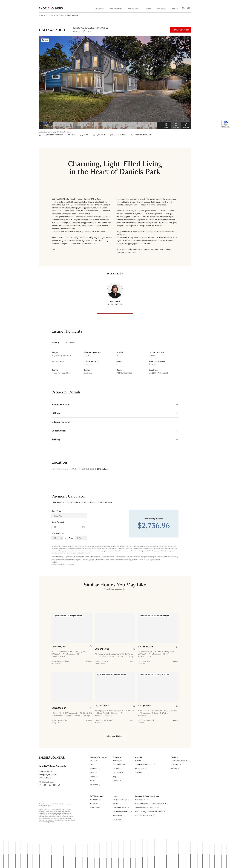The height and width of the screenshot is (868, 230).
Task: Follow the Our Listings breadcrumb link
Action: (x=60, y=16)
